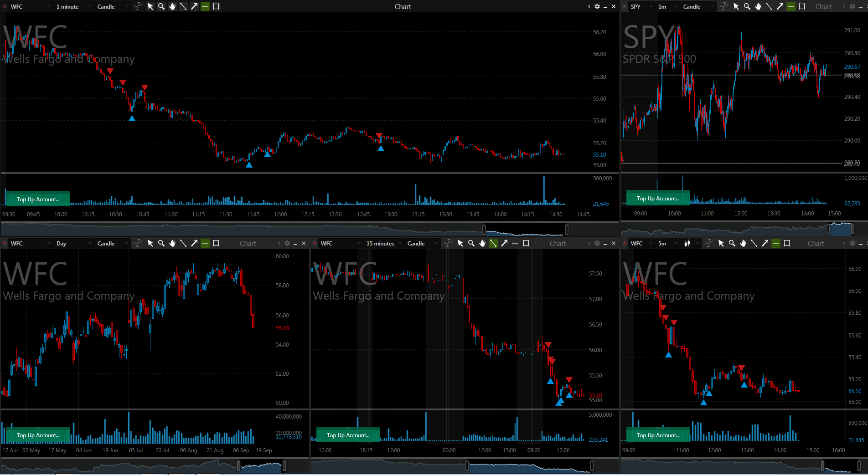Select pan hand tool in WFC Day chart
Viewport: 868px width, 475px height.
tap(172, 243)
